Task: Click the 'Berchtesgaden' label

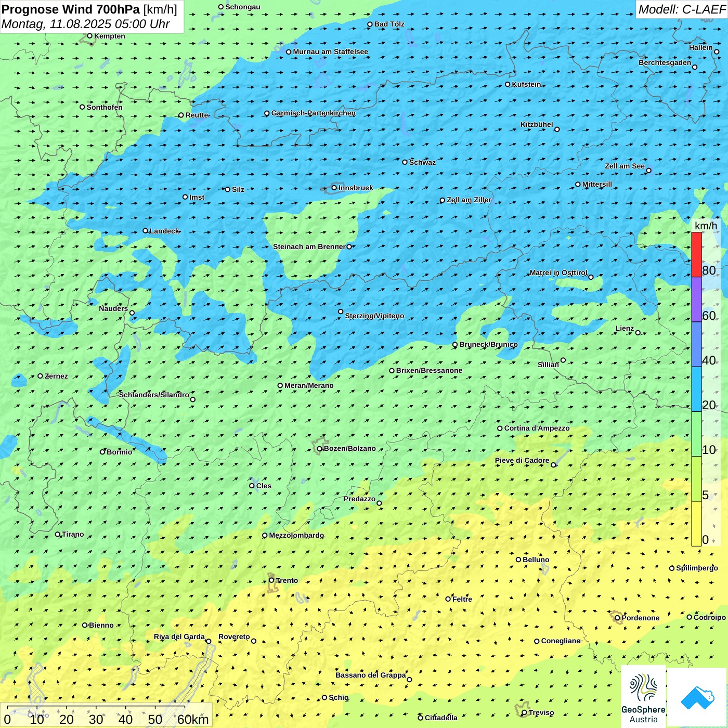Action: [x=665, y=62]
